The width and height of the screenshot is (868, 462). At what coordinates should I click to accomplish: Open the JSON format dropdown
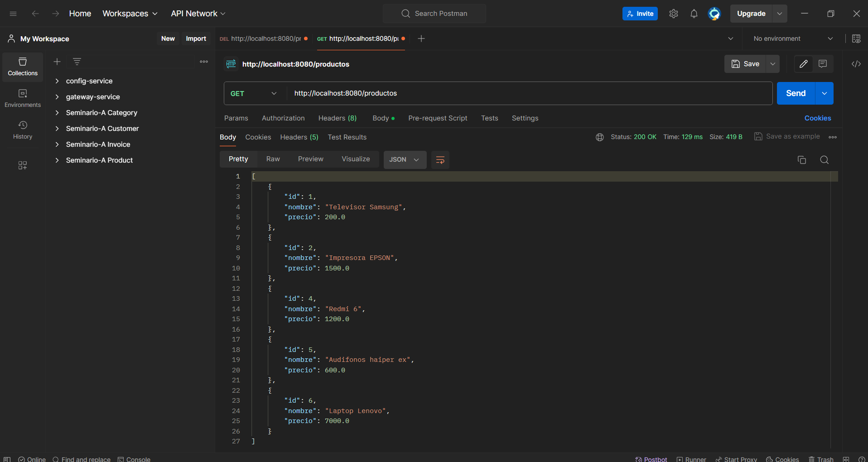click(405, 160)
